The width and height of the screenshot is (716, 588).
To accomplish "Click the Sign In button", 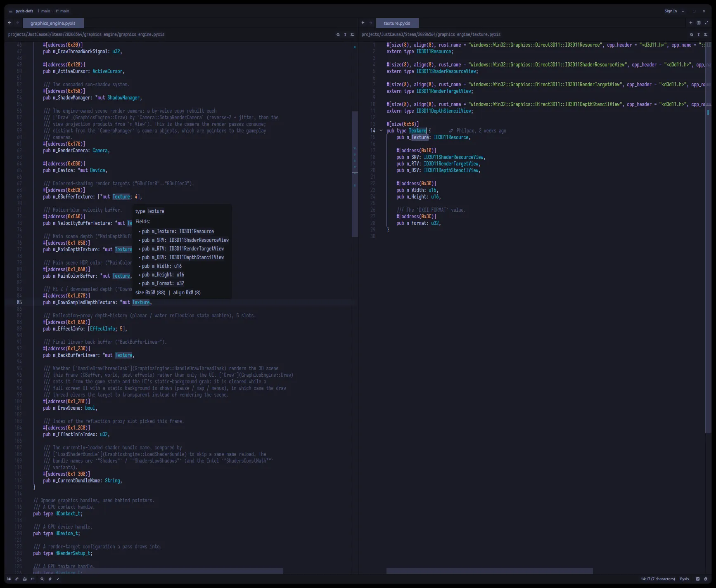I will (671, 11).
